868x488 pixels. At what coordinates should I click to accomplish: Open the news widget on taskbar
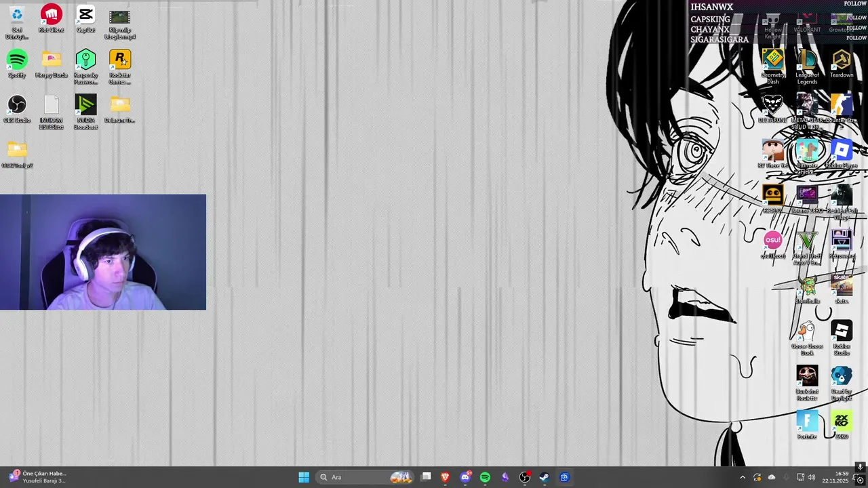click(x=38, y=477)
